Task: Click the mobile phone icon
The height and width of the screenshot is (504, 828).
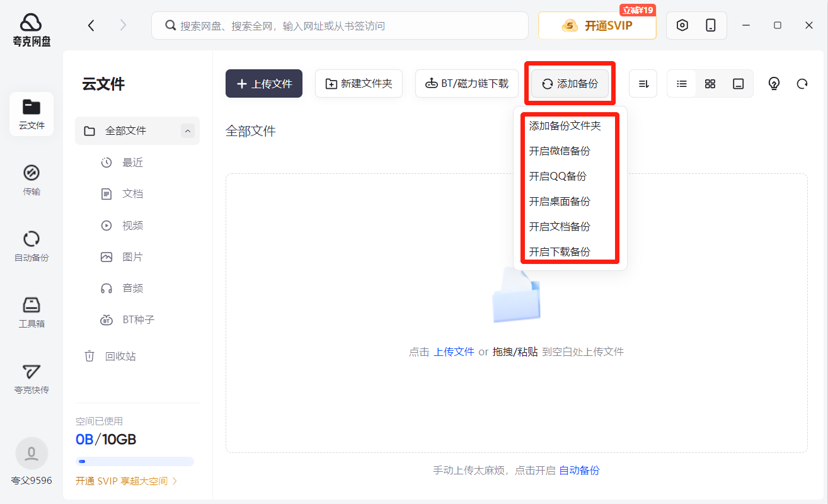Action: (x=711, y=25)
